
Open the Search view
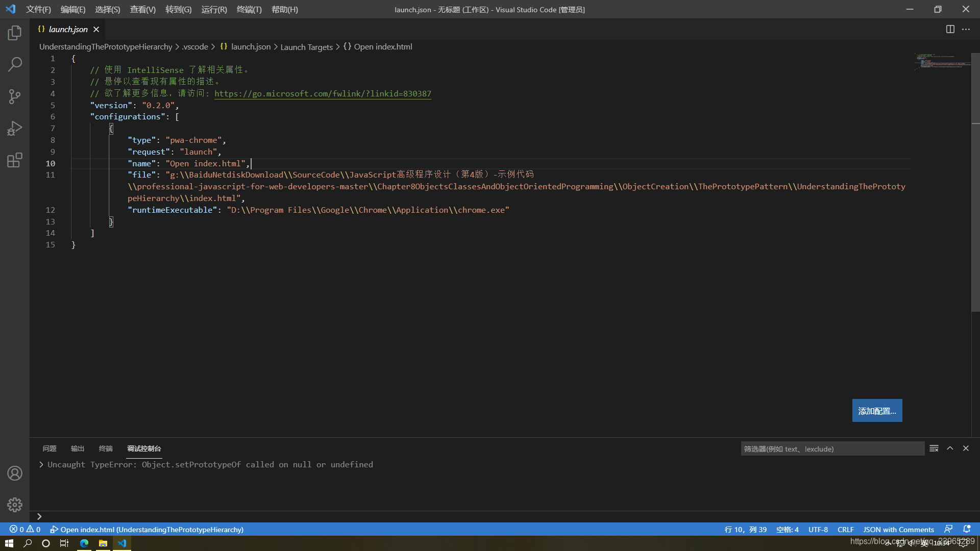(x=14, y=64)
